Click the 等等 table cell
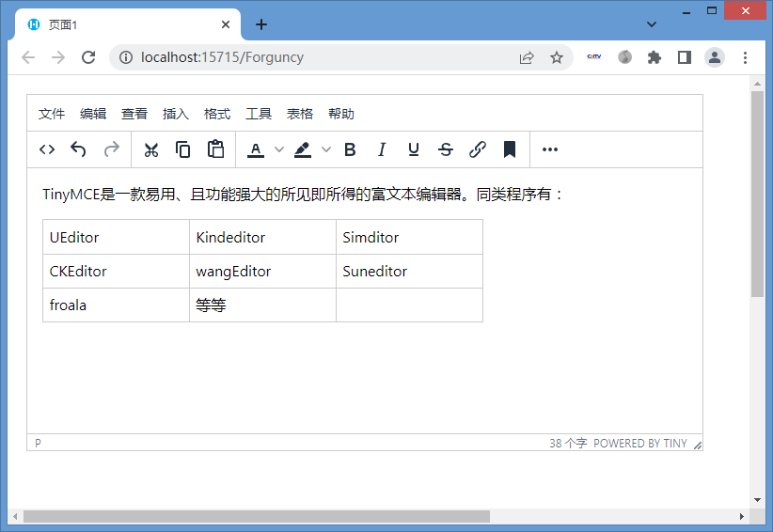The width and height of the screenshot is (773, 532). 262,305
